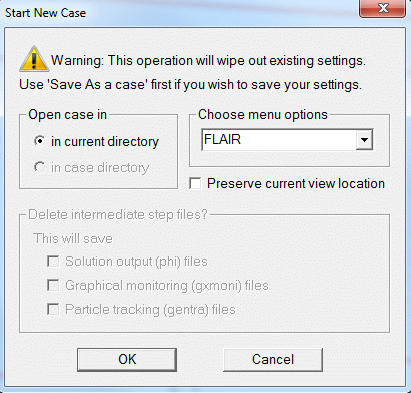411x393 pixels.
Task: Click the 'Open case in' group label
Action: coord(68,115)
